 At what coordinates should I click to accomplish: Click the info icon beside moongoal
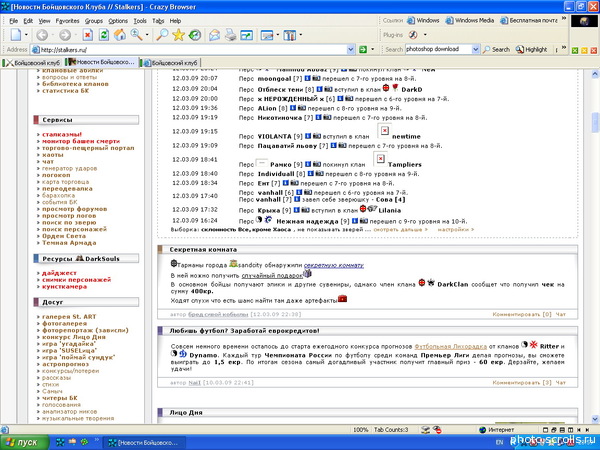click(x=308, y=78)
